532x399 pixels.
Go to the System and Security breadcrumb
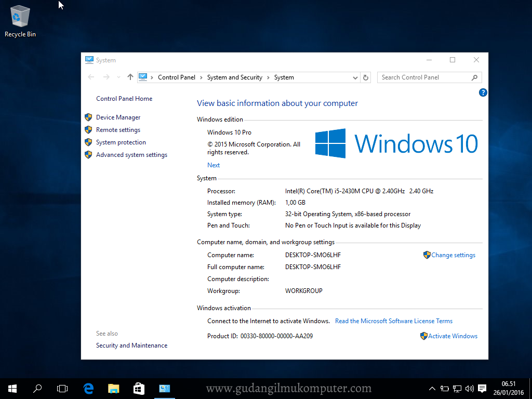[x=235, y=77]
